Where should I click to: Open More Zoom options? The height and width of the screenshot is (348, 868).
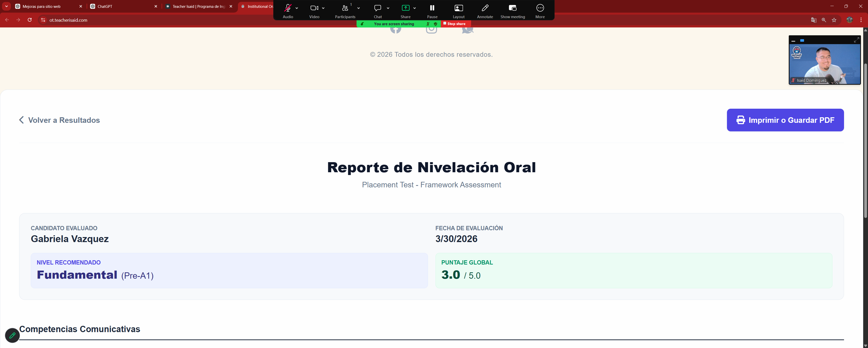click(x=540, y=9)
